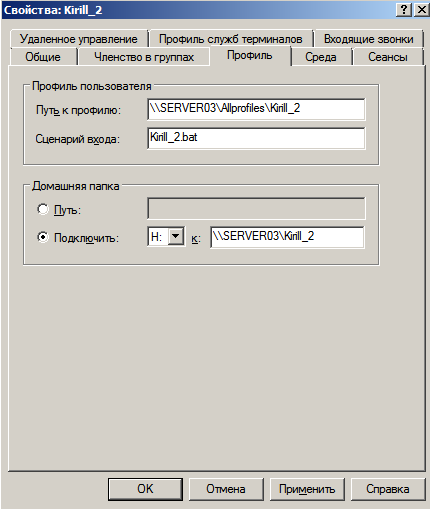Click the profile path field with \\SERVER03\Allprofiles\Kirill_2
The height and width of the screenshot is (509, 430).
tap(256, 109)
